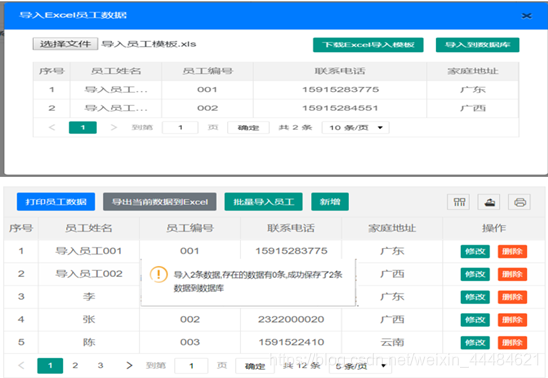The width and height of the screenshot is (548, 378).
Task: Click 修改 for 导入员工001 row
Action: click(x=475, y=251)
